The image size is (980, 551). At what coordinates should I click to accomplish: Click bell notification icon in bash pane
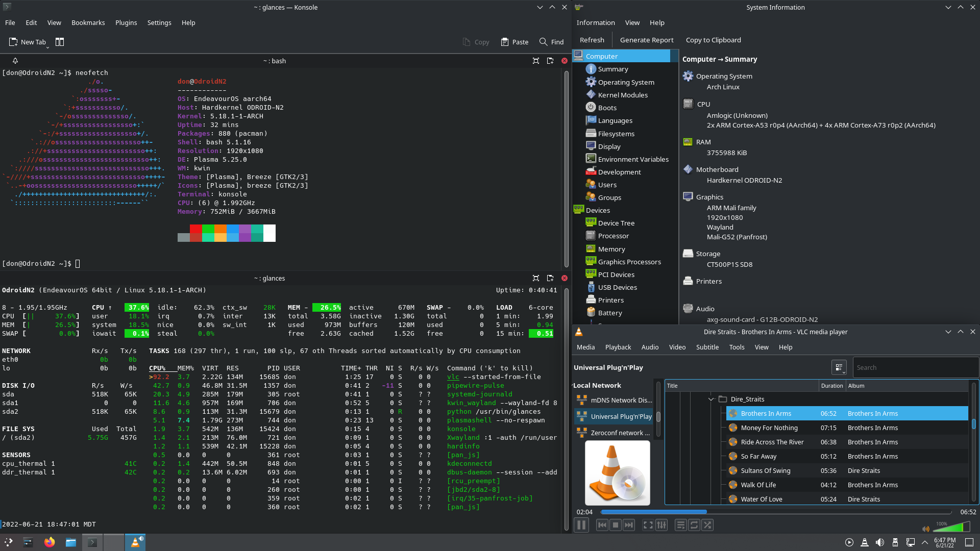click(x=15, y=61)
